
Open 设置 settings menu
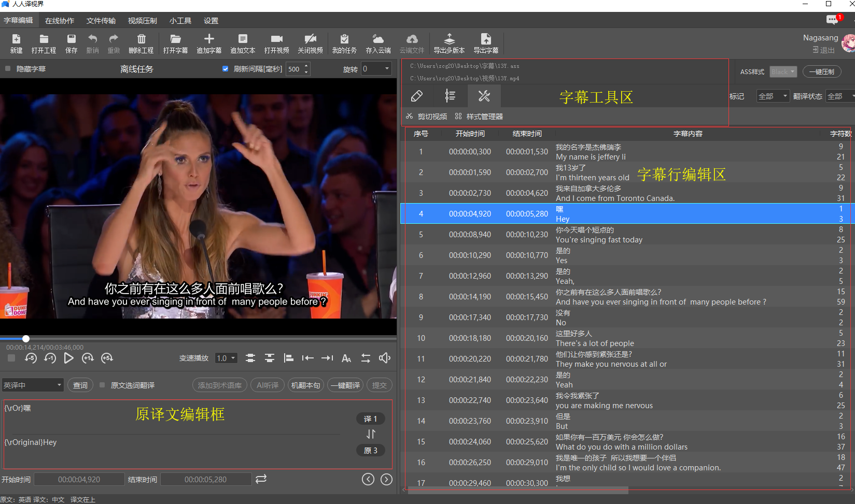211,20
